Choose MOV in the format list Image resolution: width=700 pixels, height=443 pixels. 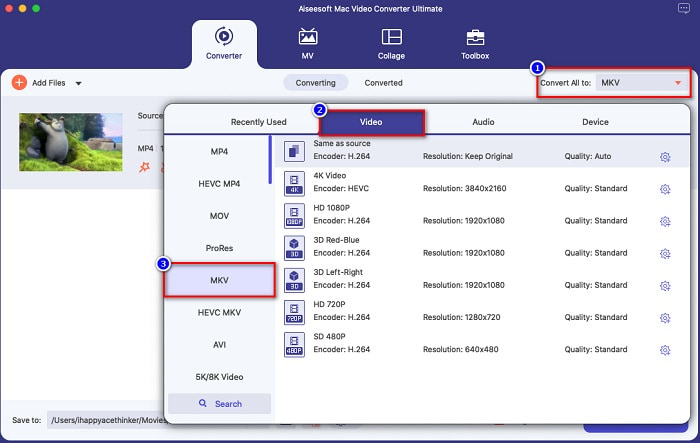click(x=219, y=216)
